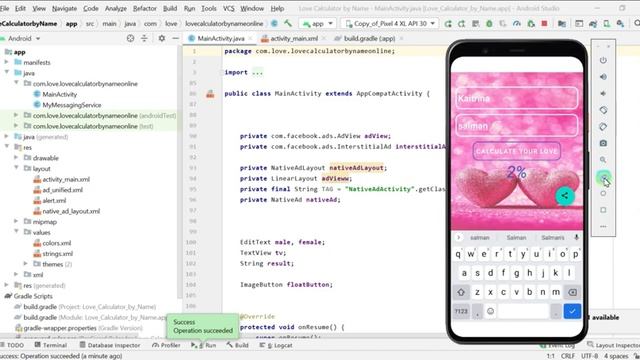Tap the salman name input field
Viewport: 640px width, 360px height.
[517, 126]
